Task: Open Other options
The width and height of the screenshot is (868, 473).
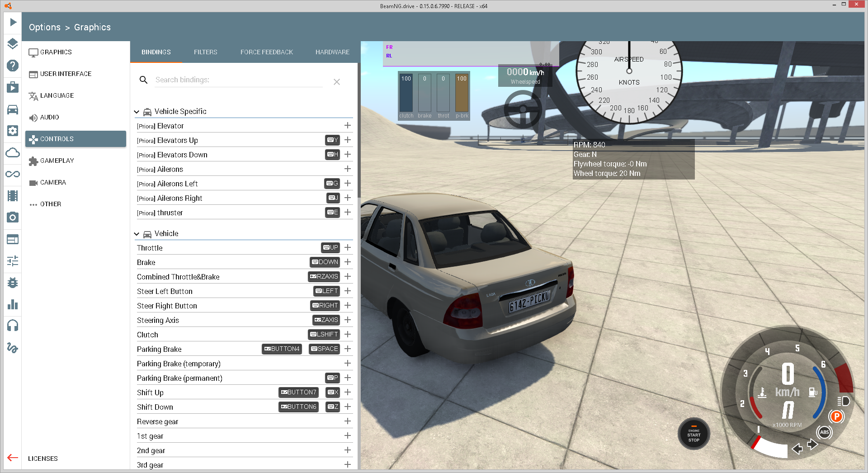Action: (75, 204)
